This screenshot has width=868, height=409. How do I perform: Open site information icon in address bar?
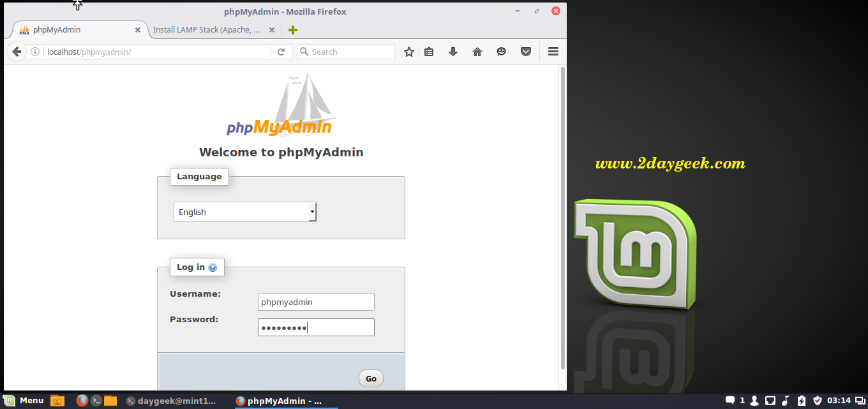click(x=35, y=52)
